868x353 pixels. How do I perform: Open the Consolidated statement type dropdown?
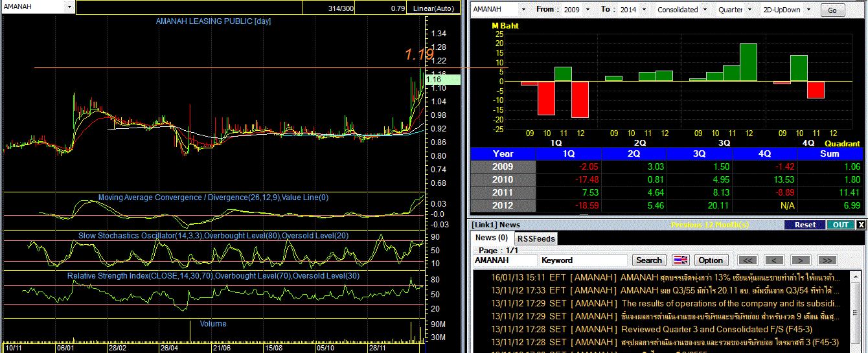pyautogui.click(x=704, y=10)
